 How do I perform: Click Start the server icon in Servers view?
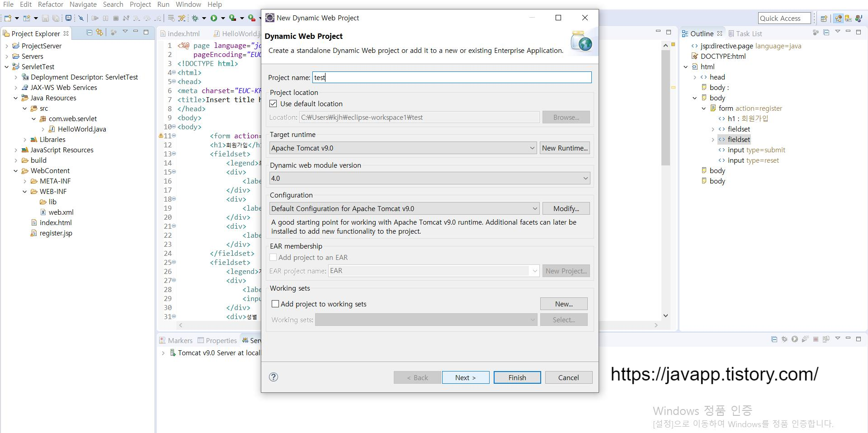click(795, 339)
